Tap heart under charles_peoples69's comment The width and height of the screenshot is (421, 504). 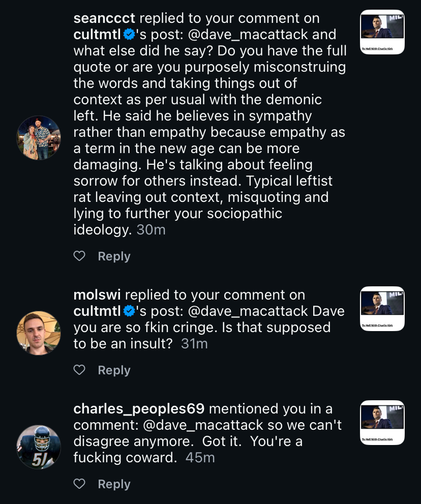coord(79,484)
